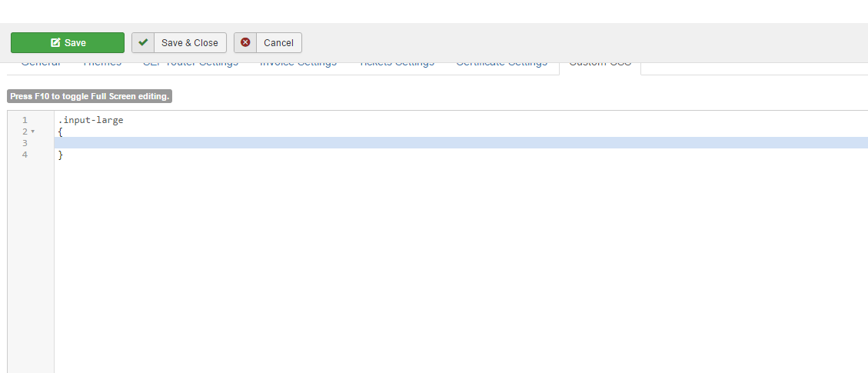Click the .input-large selector text
868x373 pixels.
pos(90,121)
